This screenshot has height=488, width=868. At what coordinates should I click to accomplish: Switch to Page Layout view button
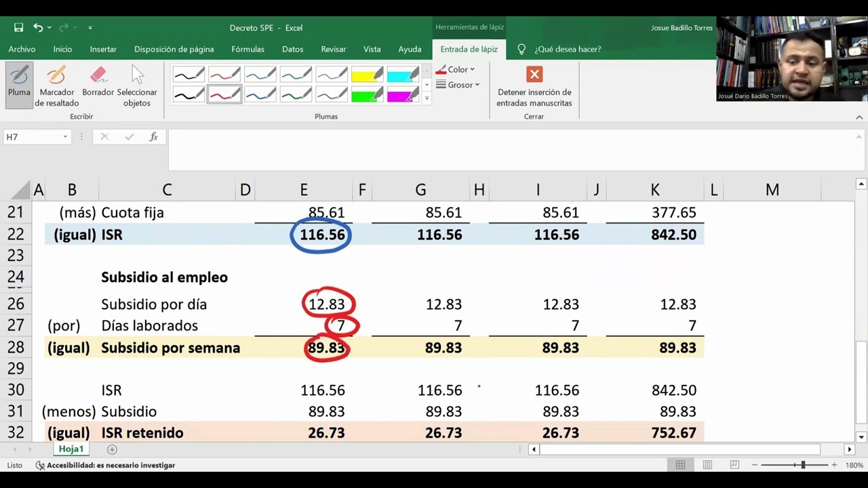pos(707,465)
